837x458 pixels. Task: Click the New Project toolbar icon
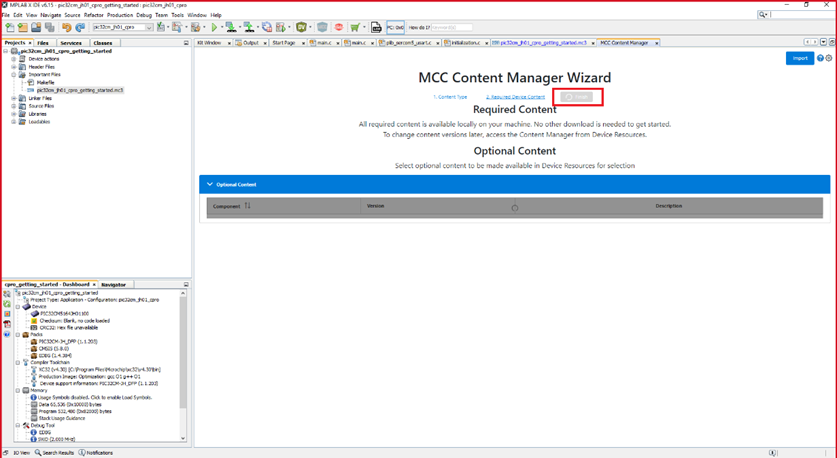click(10, 28)
